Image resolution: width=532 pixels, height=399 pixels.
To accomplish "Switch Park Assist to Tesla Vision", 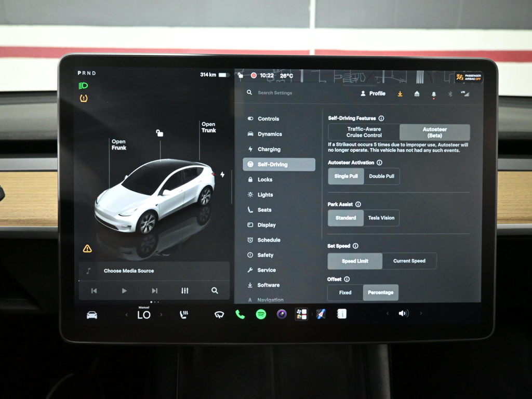I will click(x=381, y=218).
